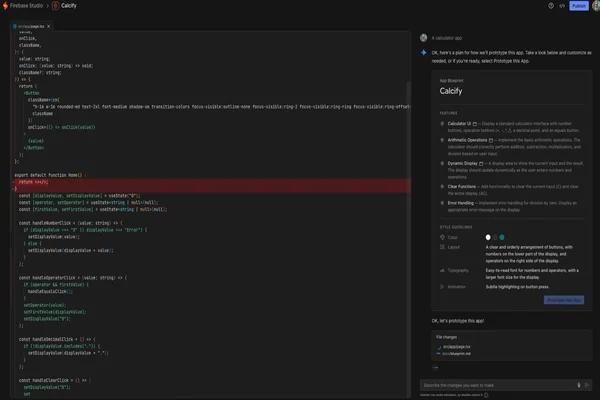The height and width of the screenshot is (400, 600).
Task: Click the 'const handleNumberClick' code line
Action: click(71, 223)
